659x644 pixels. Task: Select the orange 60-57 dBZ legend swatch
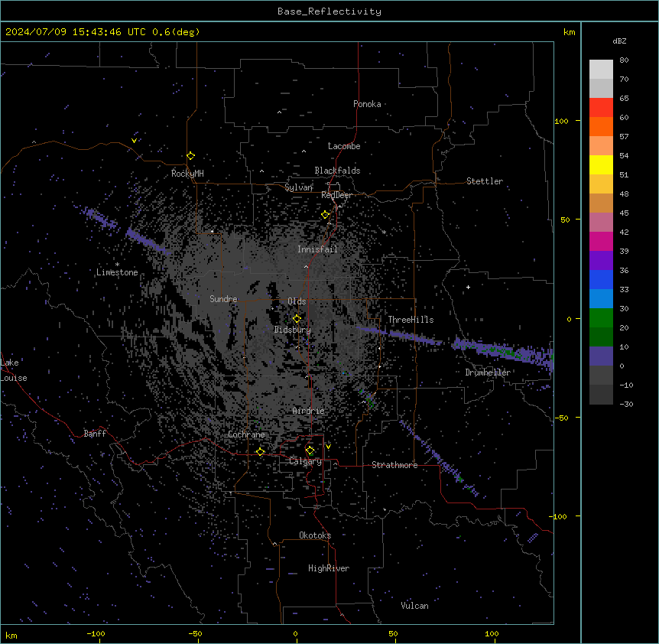point(601,126)
